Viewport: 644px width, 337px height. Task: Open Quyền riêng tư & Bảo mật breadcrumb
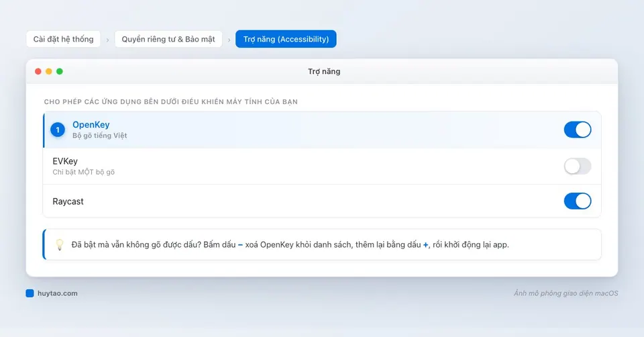(x=168, y=39)
